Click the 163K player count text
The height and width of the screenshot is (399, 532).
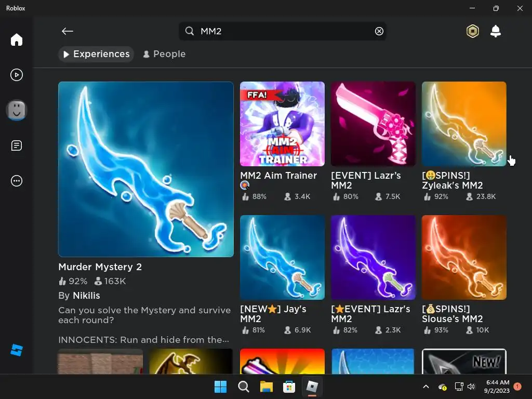(115, 281)
